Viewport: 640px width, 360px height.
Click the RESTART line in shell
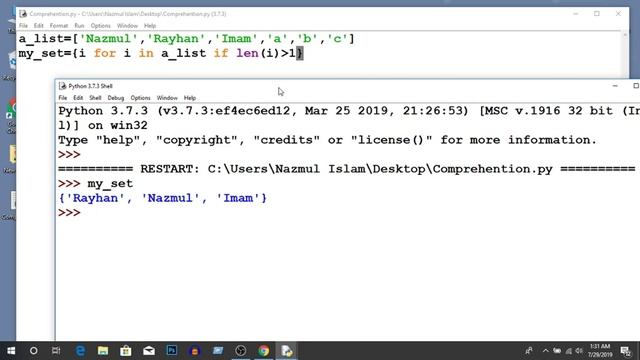pyautogui.click(x=347, y=169)
